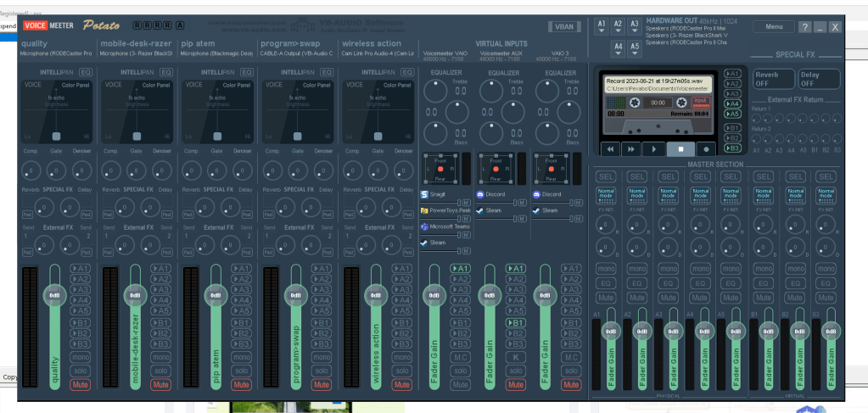Mute Snagit with its M button
The image size is (868, 413).
(x=466, y=204)
